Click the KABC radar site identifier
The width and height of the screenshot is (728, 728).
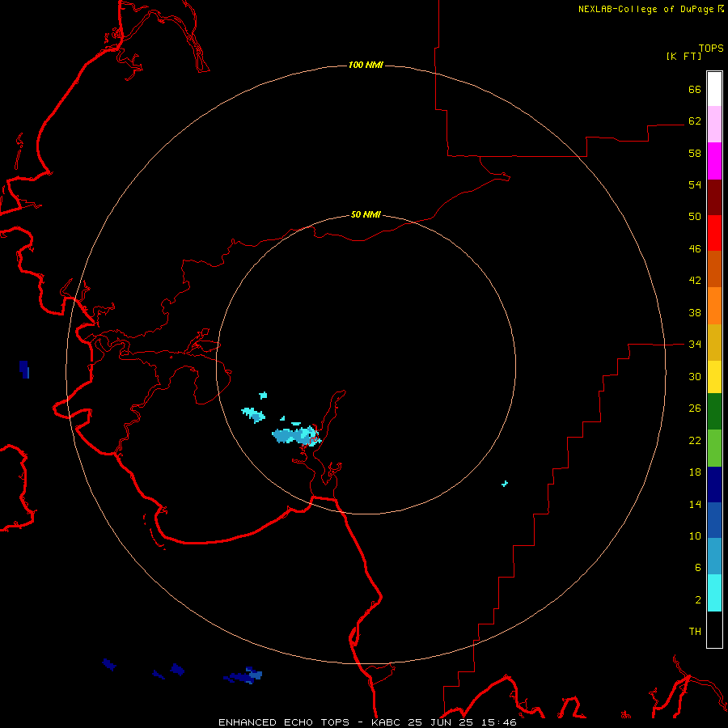coord(387,722)
